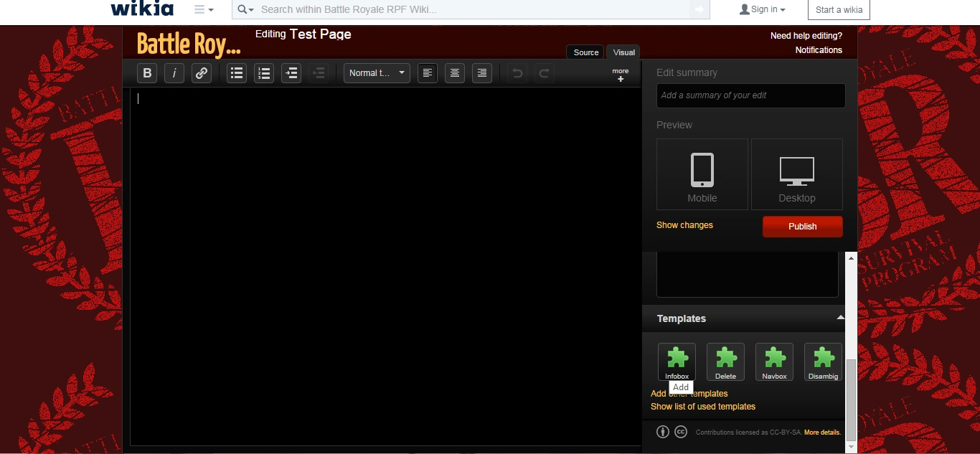Click Add other templates link
Viewport: 980px width, 454px height.
tap(689, 394)
